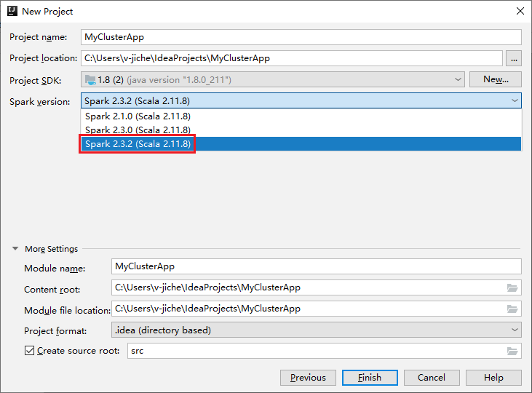
Task: Click the Previous button
Action: click(308, 378)
